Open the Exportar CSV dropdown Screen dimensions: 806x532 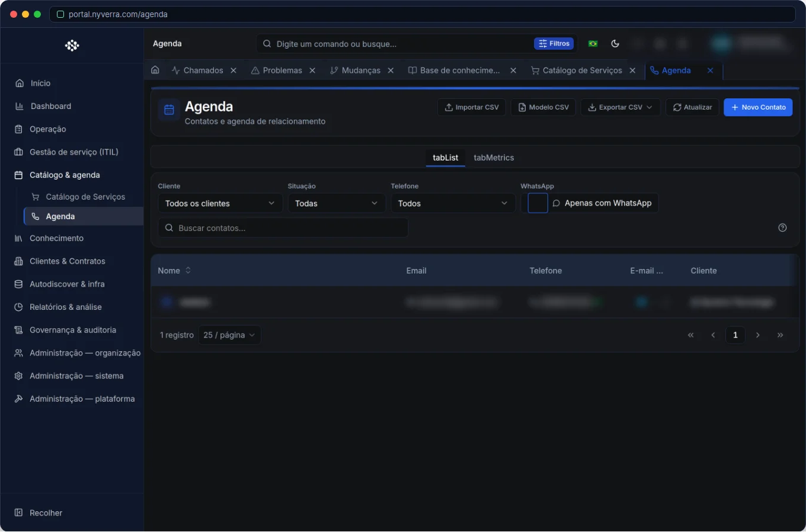(x=620, y=107)
